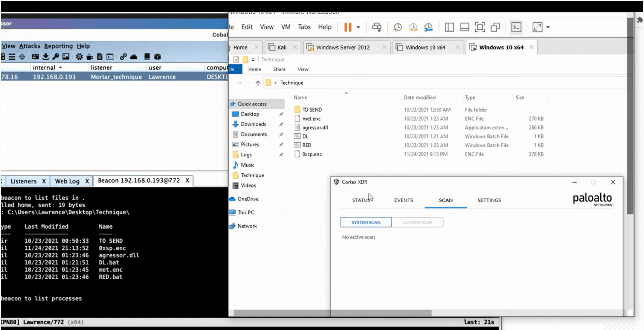Click the cube about icon in Cobalt Strike
This screenshot has height=330, width=644.
click(157, 57)
